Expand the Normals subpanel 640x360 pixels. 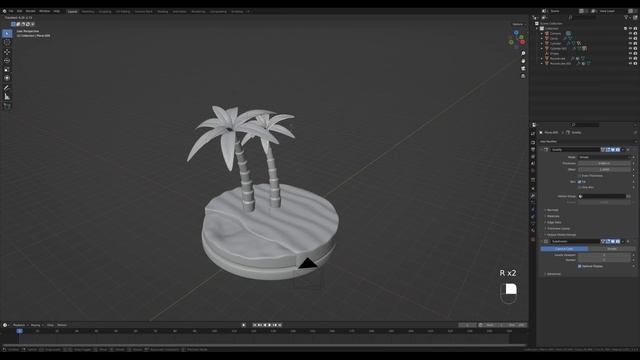[553, 210]
